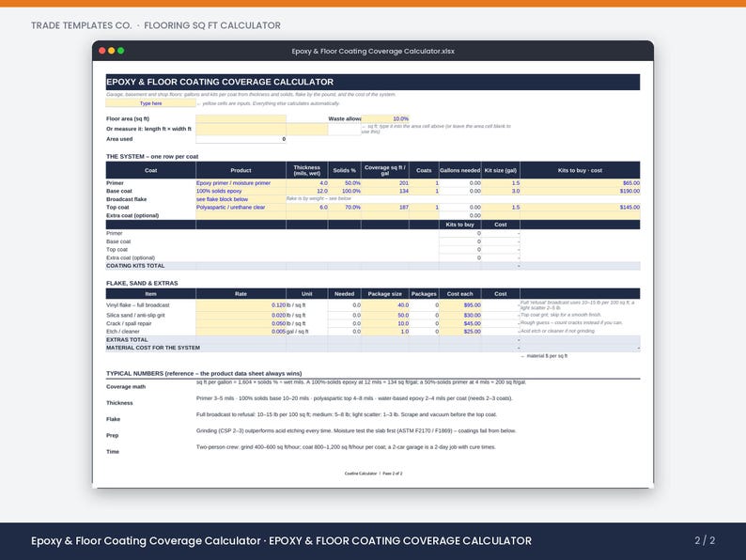Click the Vinyl flake rate value 0.120
The image size is (746, 560).
click(x=241, y=305)
